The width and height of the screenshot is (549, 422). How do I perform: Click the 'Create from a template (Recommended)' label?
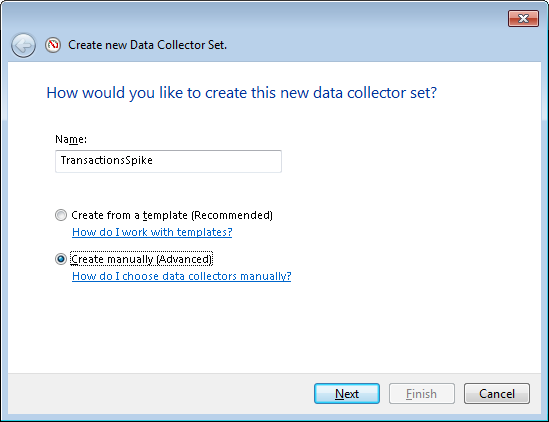click(x=172, y=215)
